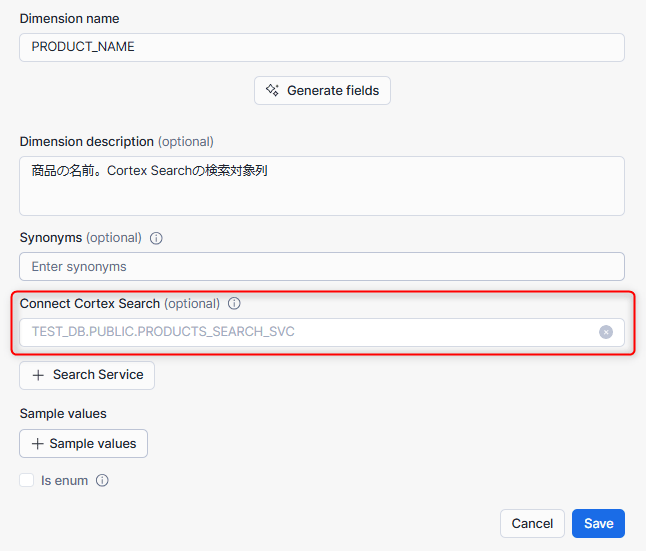The image size is (646, 551).
Task: Focus the Dimension name field
Action: coord(322,47)
